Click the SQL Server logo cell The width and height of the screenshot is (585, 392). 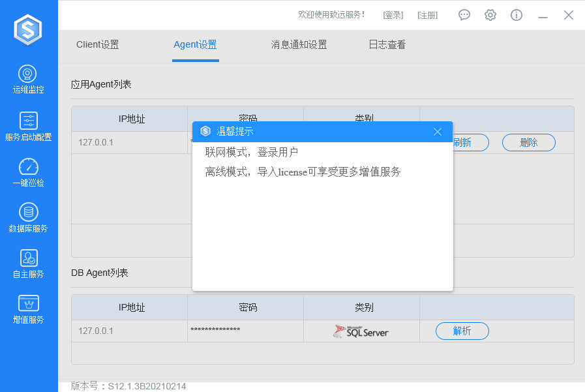coord(361,331)
